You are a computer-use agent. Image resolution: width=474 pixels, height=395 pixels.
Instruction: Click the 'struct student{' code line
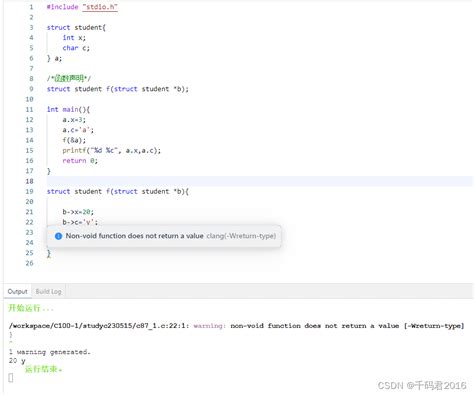tap(76, 27)
